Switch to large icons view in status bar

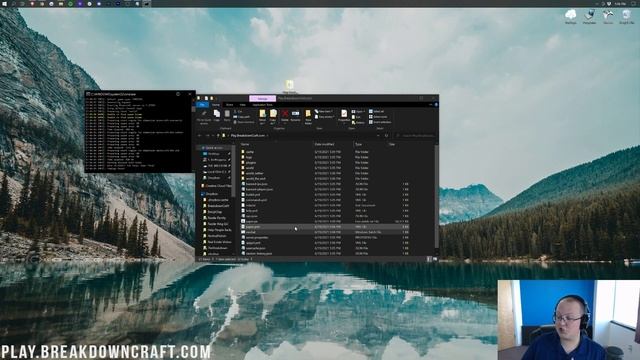point(435,259)
